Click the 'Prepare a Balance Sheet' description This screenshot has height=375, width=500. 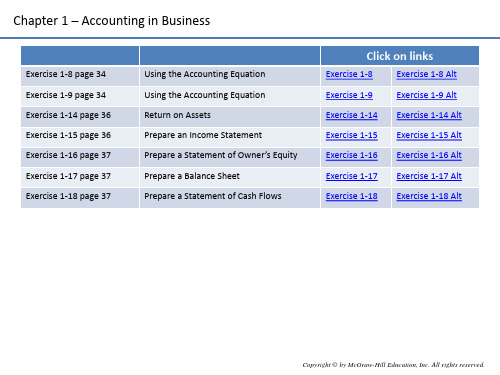click(x=192, y=176)
